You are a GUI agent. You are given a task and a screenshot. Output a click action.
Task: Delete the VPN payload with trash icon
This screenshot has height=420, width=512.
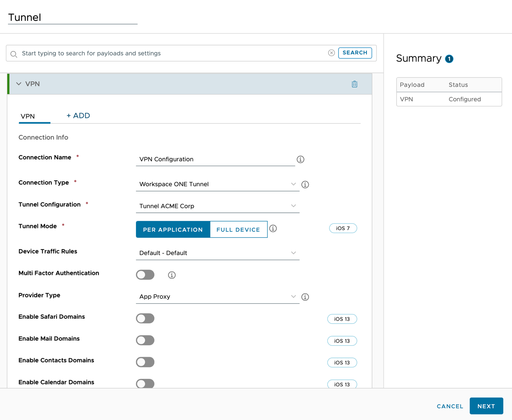[x=354, y=84]
